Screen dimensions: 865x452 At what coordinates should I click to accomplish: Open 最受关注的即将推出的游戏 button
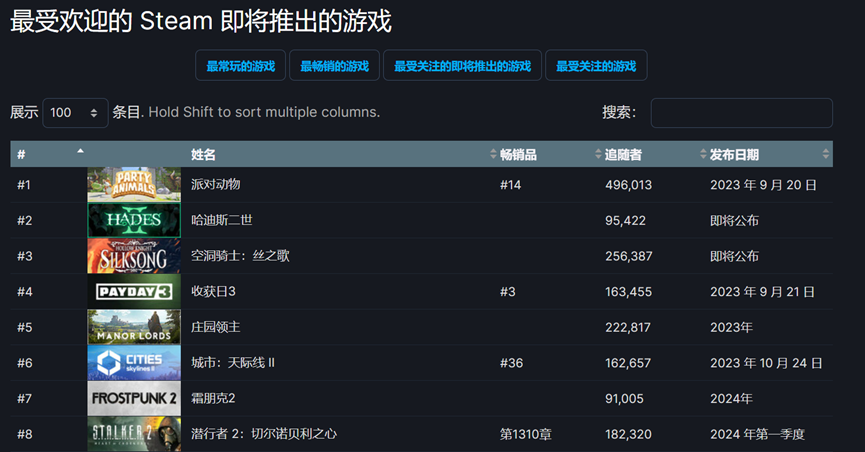point(462,66)
